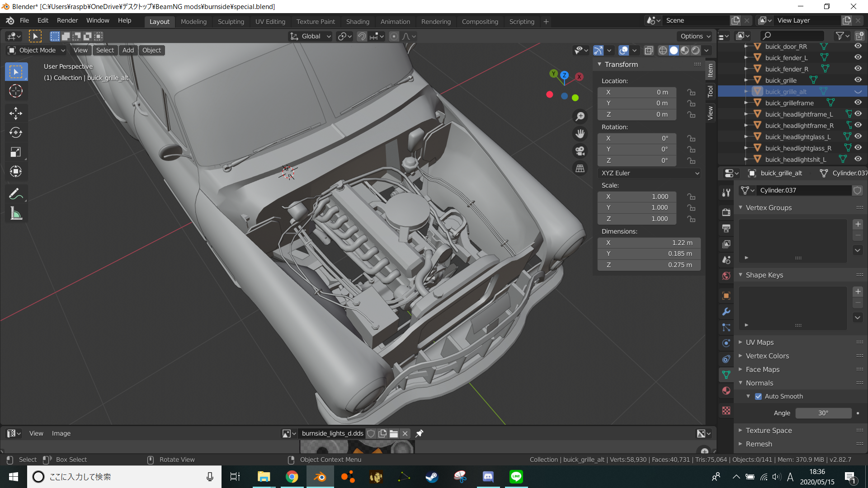868x488 pixels.
Task: Switch to Wireframe viewport shading
Action: pos(663,50)
